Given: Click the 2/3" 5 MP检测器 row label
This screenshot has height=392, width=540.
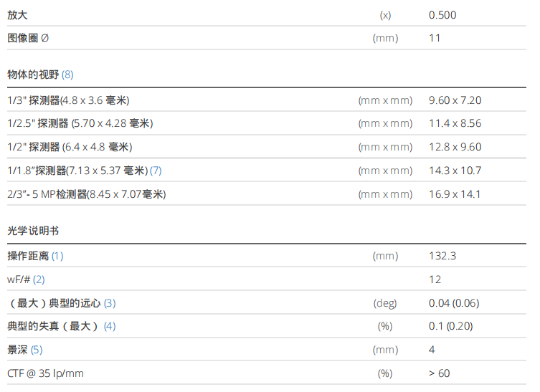Looking at the screenshot, I should (x=86, y=194).
